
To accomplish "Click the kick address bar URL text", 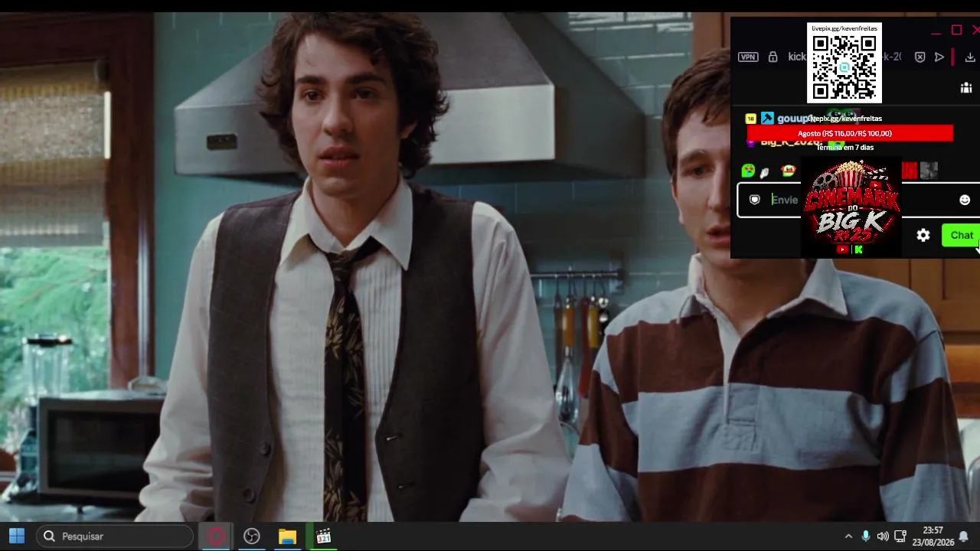I will coord(797,57).
